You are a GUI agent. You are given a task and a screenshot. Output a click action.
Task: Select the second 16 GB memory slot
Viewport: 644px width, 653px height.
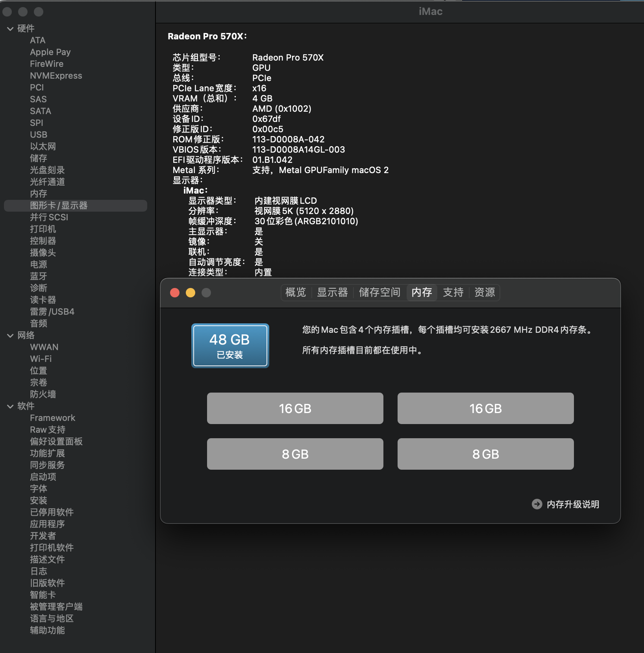(x=486, y=408)
